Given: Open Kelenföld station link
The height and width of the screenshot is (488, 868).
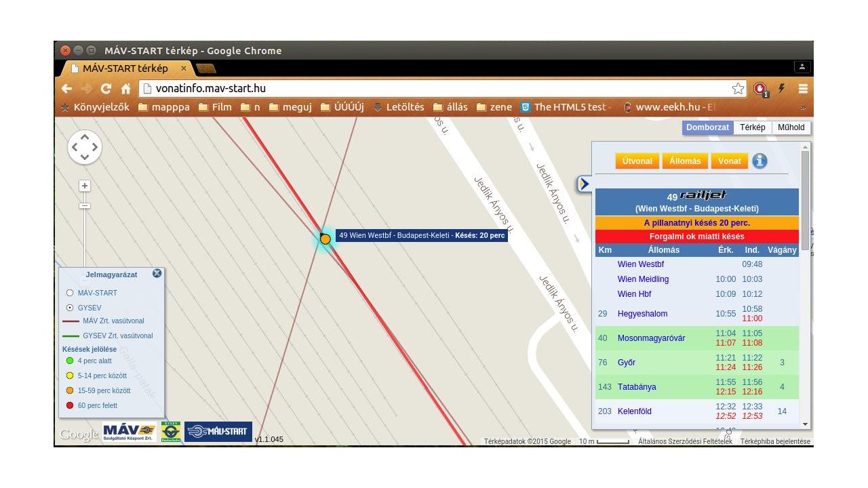Looking at the screenshot, I should pyautogui.click(x=635, y=411).
